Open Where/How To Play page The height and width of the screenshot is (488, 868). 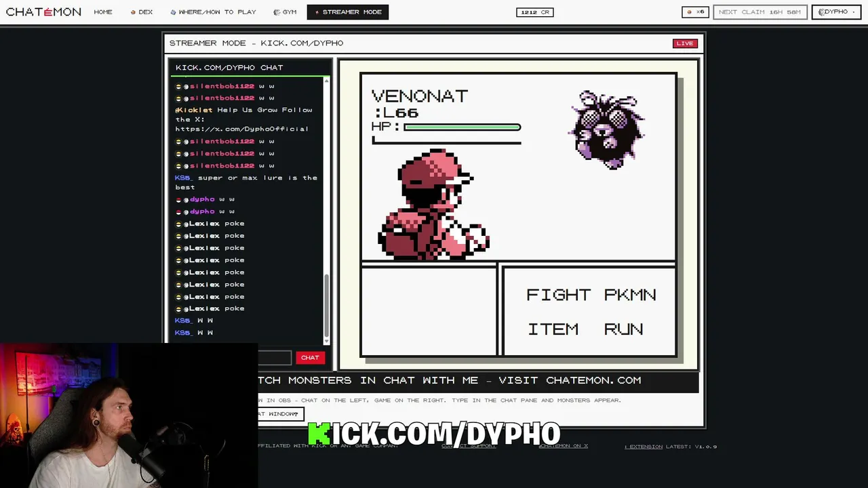click(x=213, y=12)
